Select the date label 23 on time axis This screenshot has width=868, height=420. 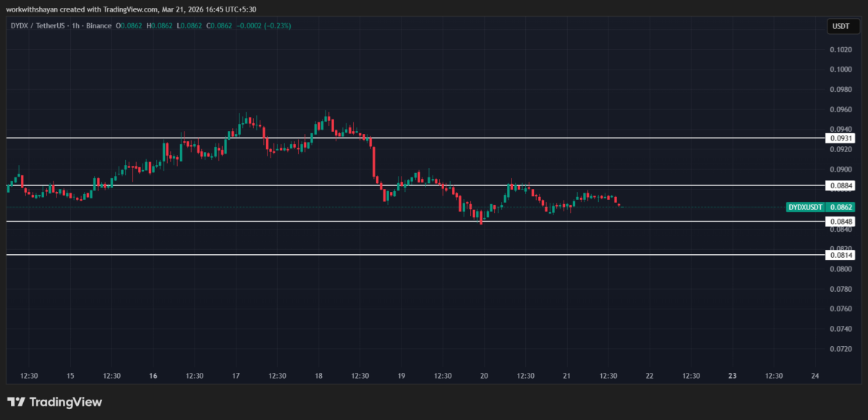click(x=732, y=376)
